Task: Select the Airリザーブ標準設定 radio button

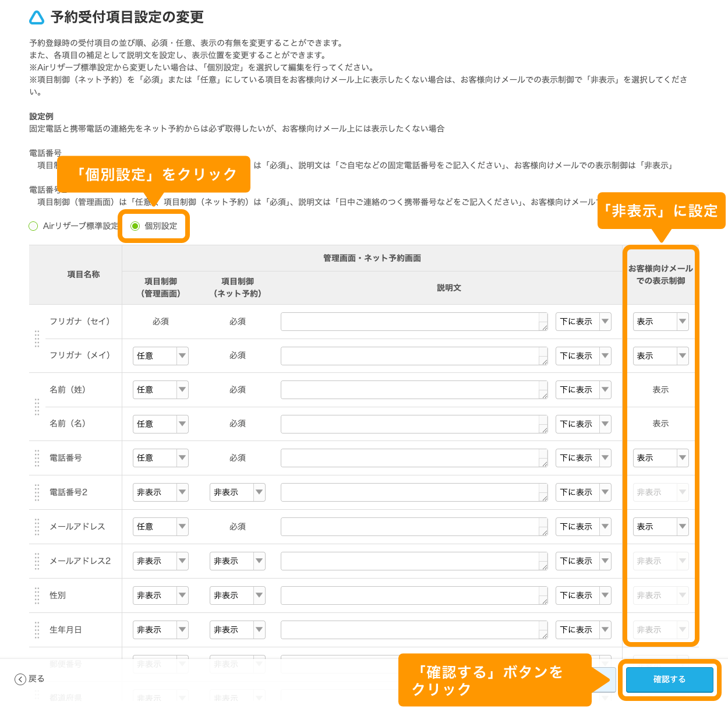Action: [x=33, y=226]
